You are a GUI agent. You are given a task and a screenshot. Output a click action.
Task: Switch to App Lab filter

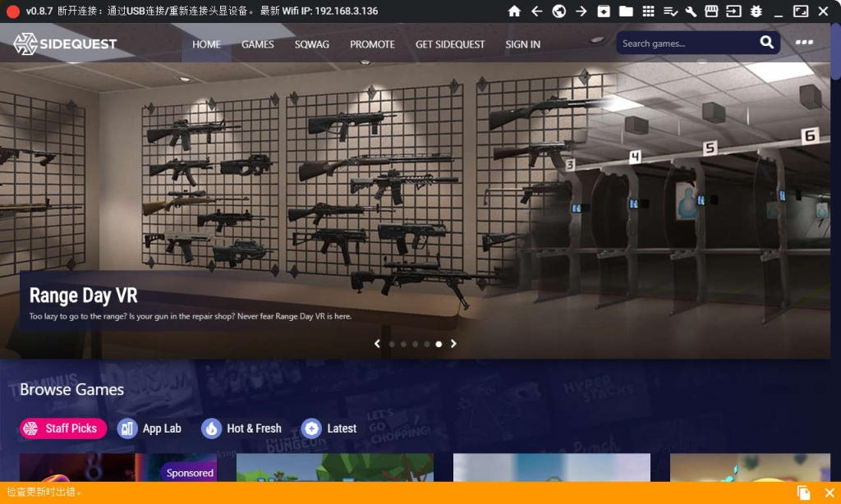149,428
